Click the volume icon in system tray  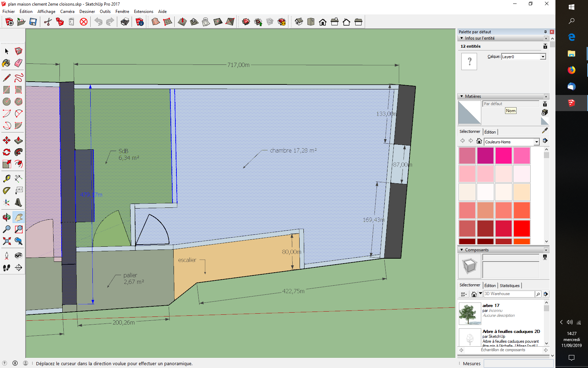pyautogui.click(x=570, y=322)
